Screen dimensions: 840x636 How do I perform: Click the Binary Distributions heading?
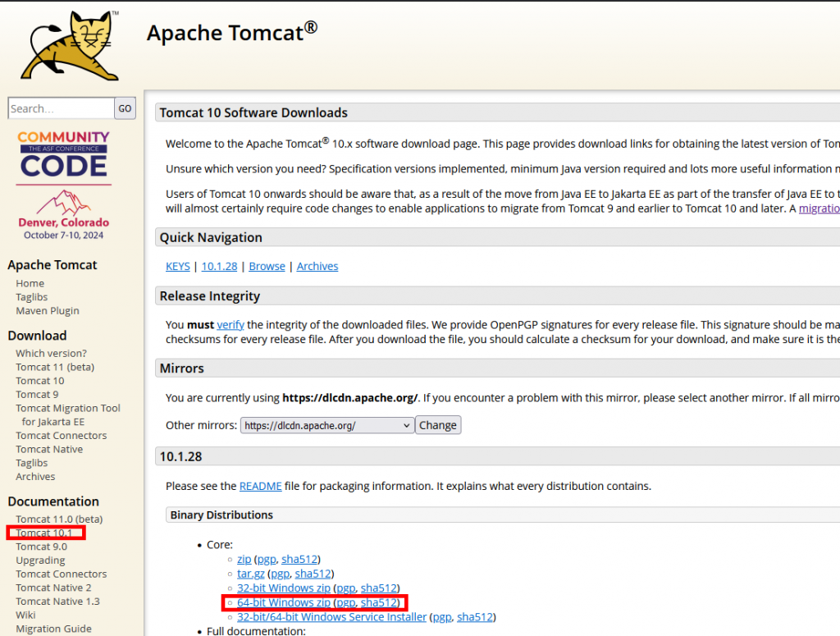pyautogui.click(x=221, y=515)
